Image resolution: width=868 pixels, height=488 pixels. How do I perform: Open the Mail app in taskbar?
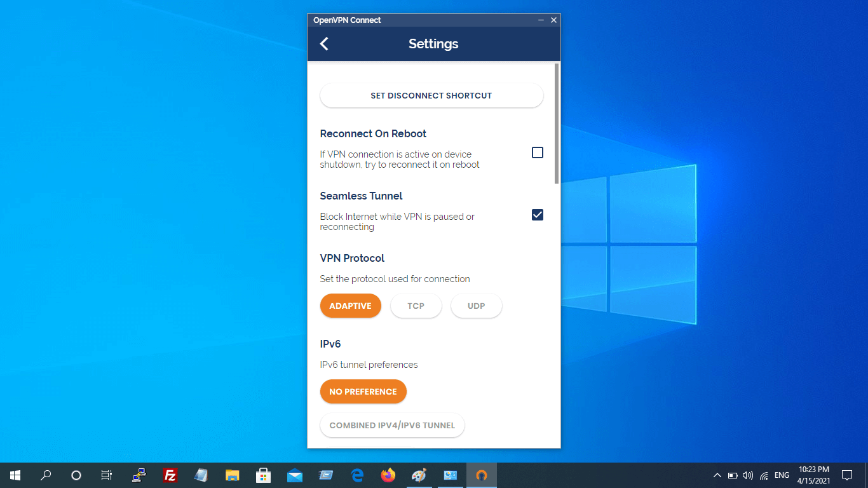click(x=295, y=475)
